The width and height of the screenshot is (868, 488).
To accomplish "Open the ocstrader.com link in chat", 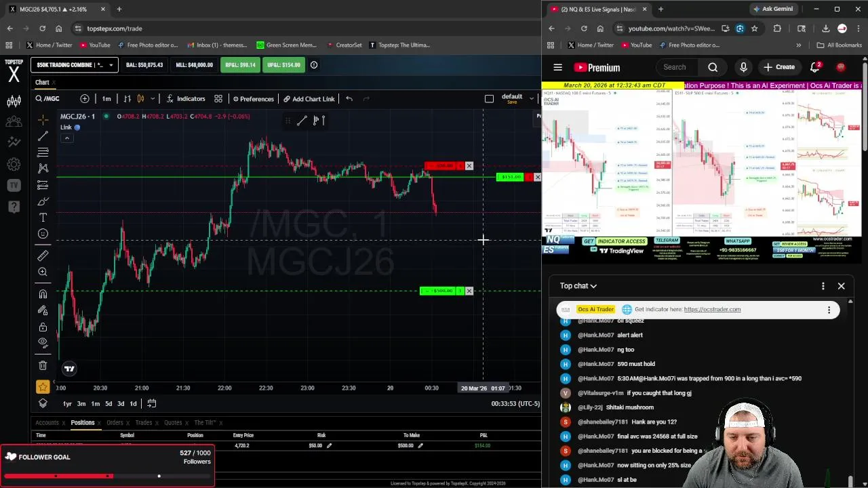I will pos(712,310).
